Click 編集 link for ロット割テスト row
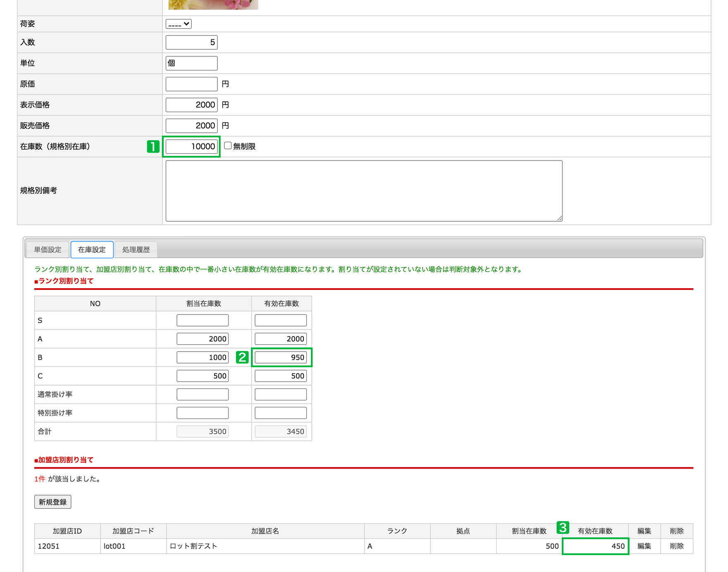 pyautogui.click(x=644, y=546)
